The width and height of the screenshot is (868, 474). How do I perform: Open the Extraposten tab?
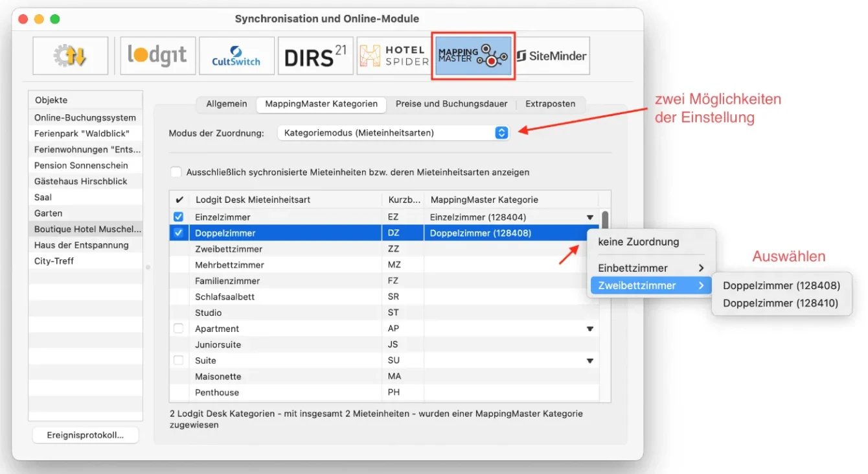pyautogui.click(x=551, y=104)
